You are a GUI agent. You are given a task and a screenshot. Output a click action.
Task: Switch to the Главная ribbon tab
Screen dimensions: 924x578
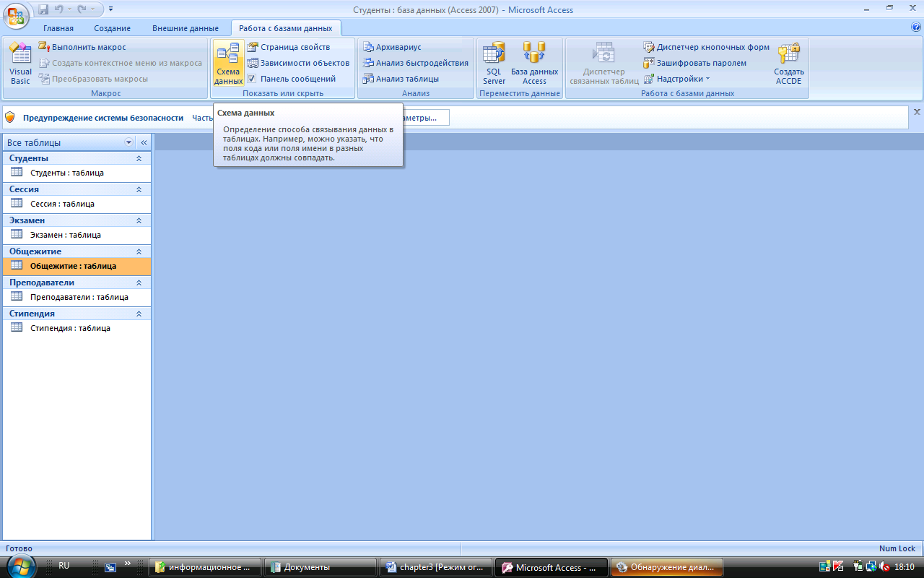58,28
